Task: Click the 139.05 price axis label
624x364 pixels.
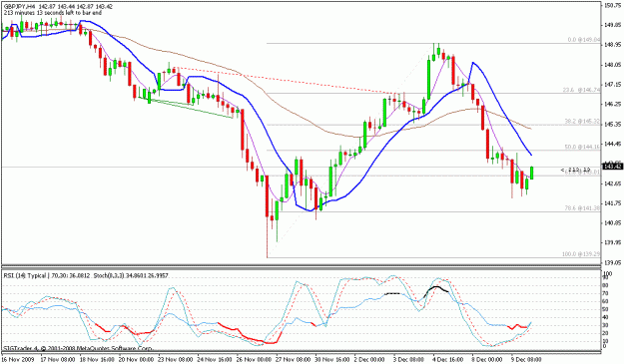Action: (x=613, y=262)
